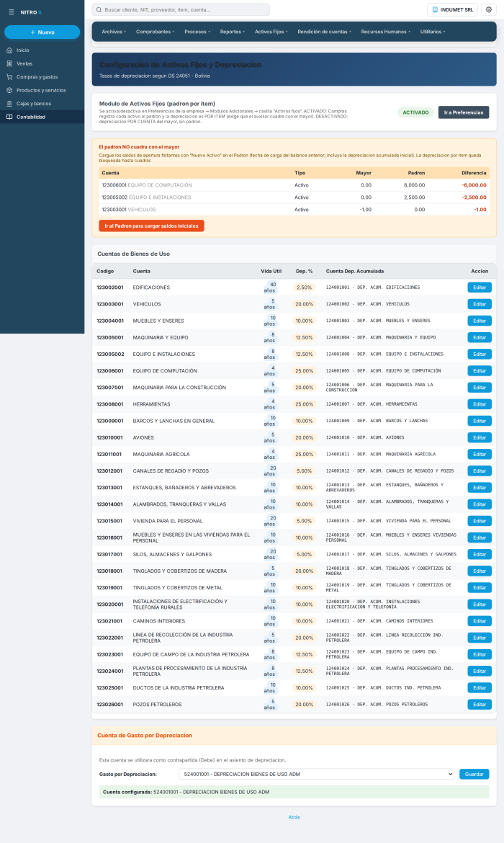Open the Gasto por Depreciacion combo box

317,774
